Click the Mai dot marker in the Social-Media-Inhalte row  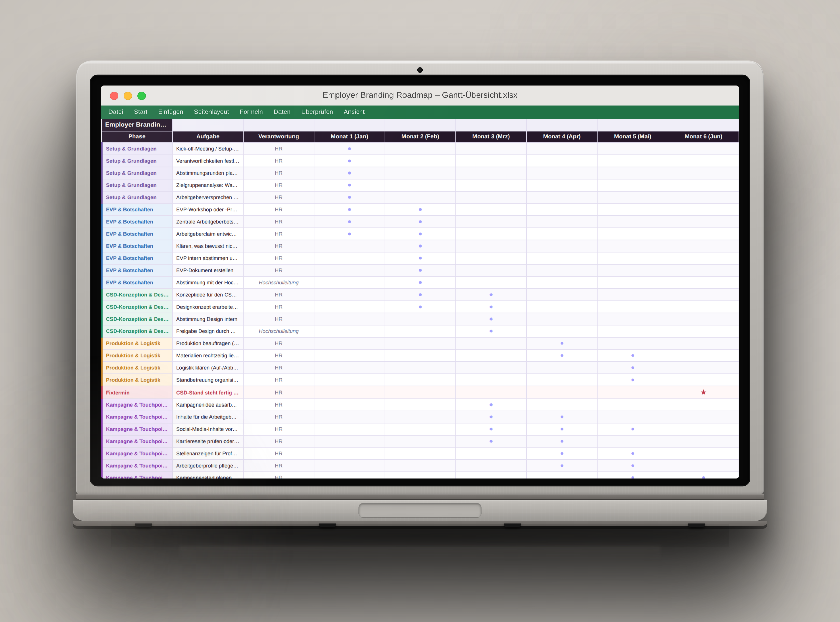pos(633,429)
